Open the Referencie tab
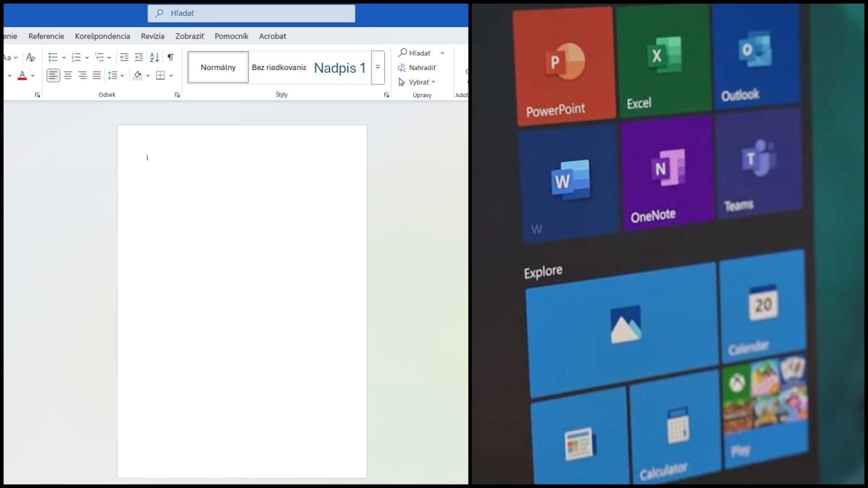Image resolution: width=868 pixels, height=488 pixels. point(46,36)
